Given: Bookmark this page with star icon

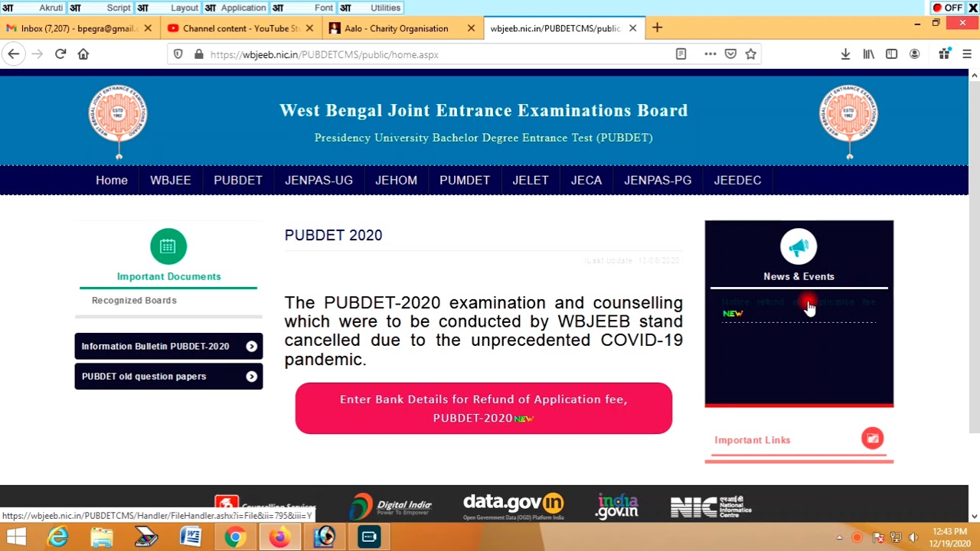Looking at the screenshot, I should pos(751,54).
